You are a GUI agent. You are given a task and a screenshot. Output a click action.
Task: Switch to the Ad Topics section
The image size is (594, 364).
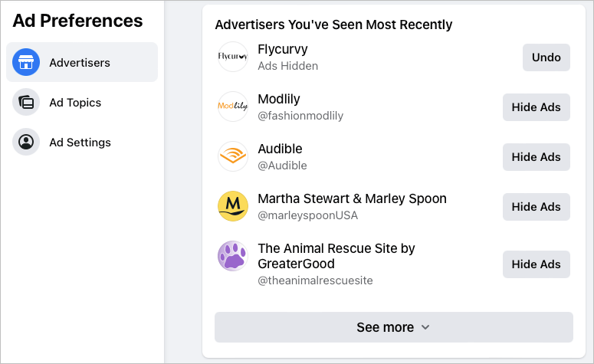75,102
